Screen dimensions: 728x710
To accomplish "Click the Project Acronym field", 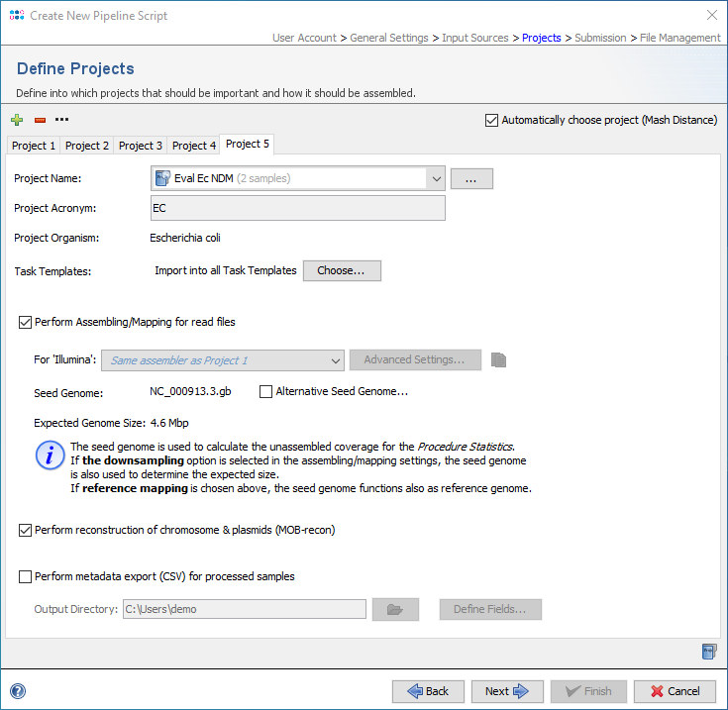I will 297,208.
